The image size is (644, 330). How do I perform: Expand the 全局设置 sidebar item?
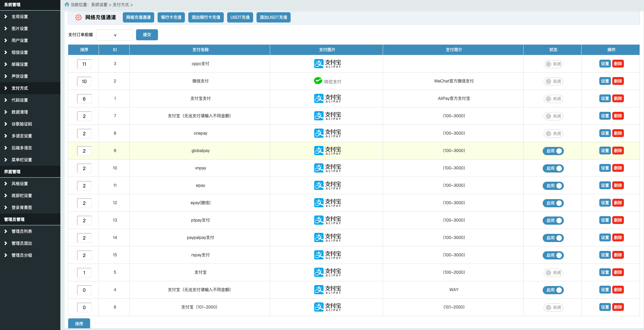tap(30, 17)
